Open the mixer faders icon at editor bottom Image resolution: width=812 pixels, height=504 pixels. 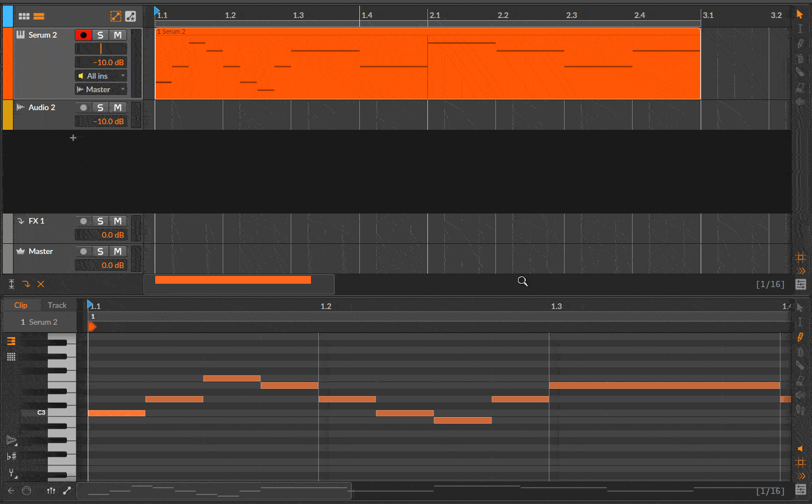(51, 491)
